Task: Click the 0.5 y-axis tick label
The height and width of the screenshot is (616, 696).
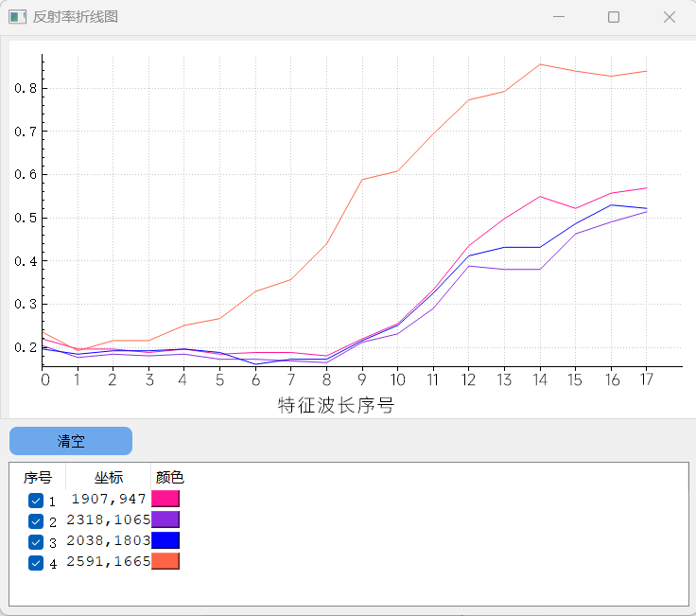Action: (x=26, y=218)
